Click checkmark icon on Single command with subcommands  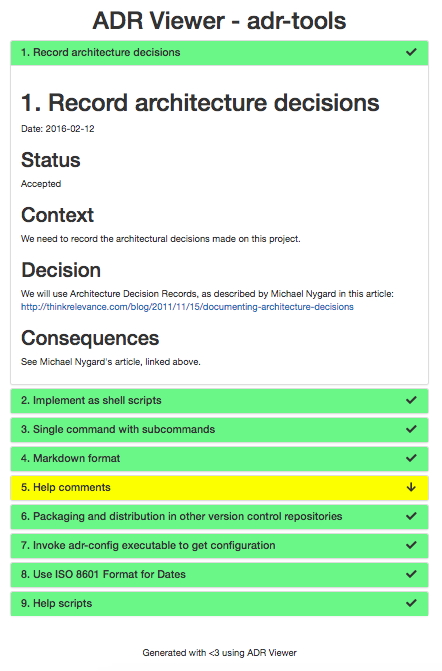click(411, 429)
